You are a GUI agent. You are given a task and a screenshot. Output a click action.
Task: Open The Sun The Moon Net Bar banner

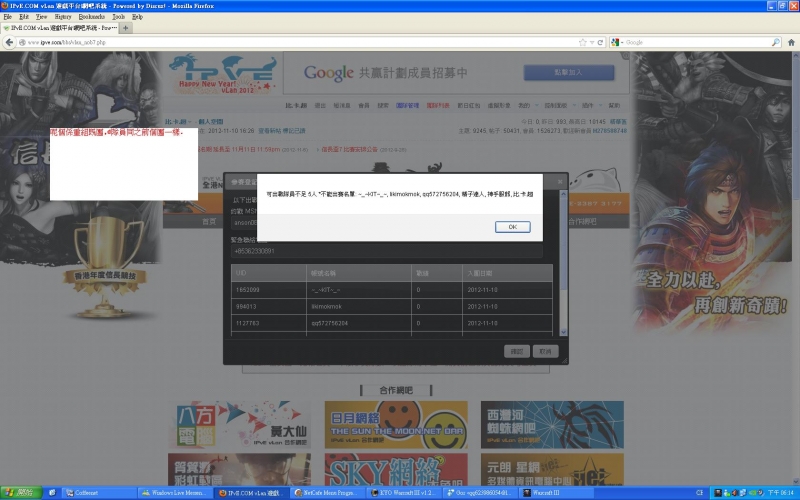[396, 424]
